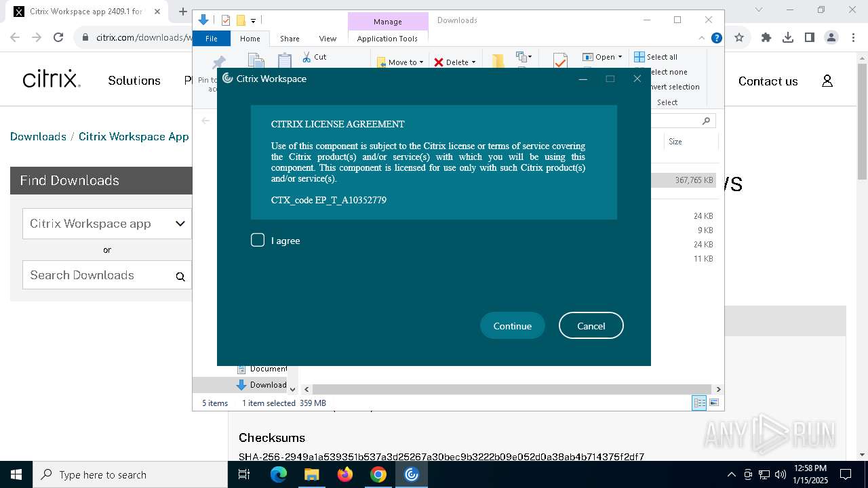Click the Search Downloads magnifier icon
The image size is (868, 488).
click(x=180, y=276)
